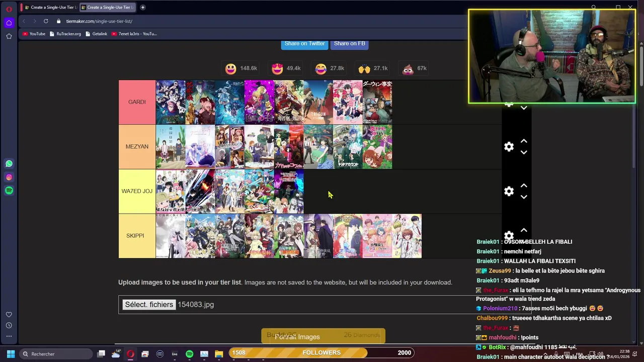Viewport: 644px width, 362px height.
Task: Open settings gear for MEZYAN tier
Action: click(x=509, y=146)
